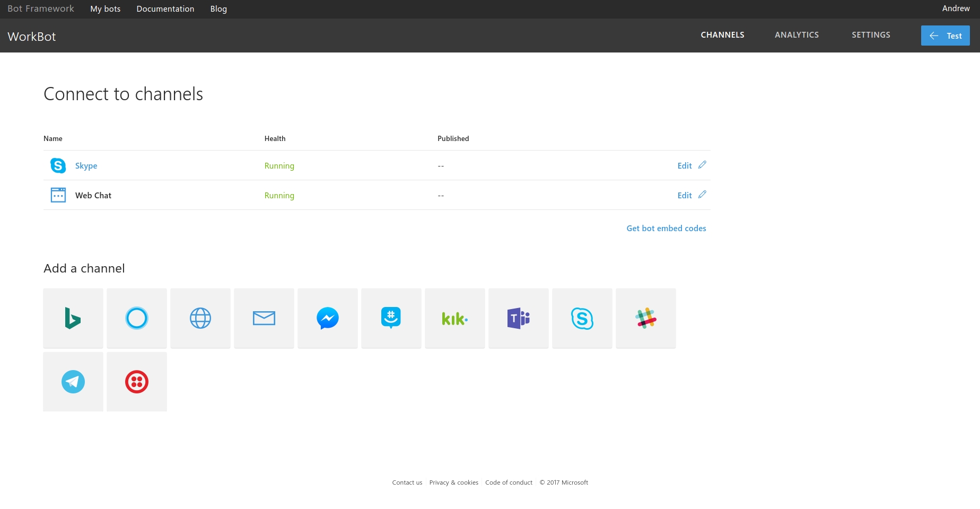Edit the Skype channel
This screenshot has width=980, height=509.
point(685,166)
